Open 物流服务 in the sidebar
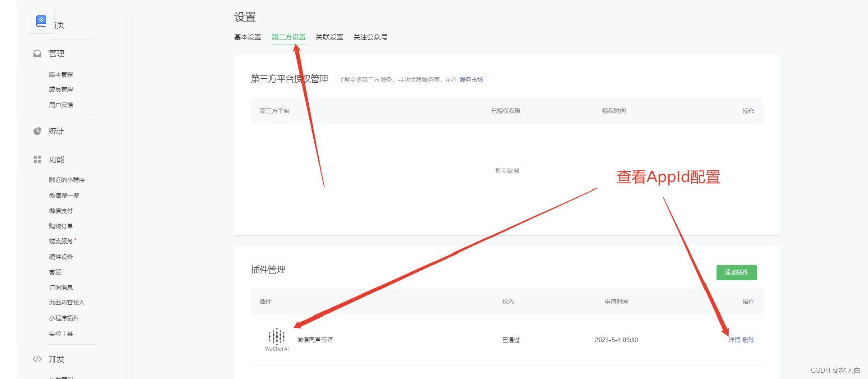This screenshot has height=379, width=868. (61, 241)
